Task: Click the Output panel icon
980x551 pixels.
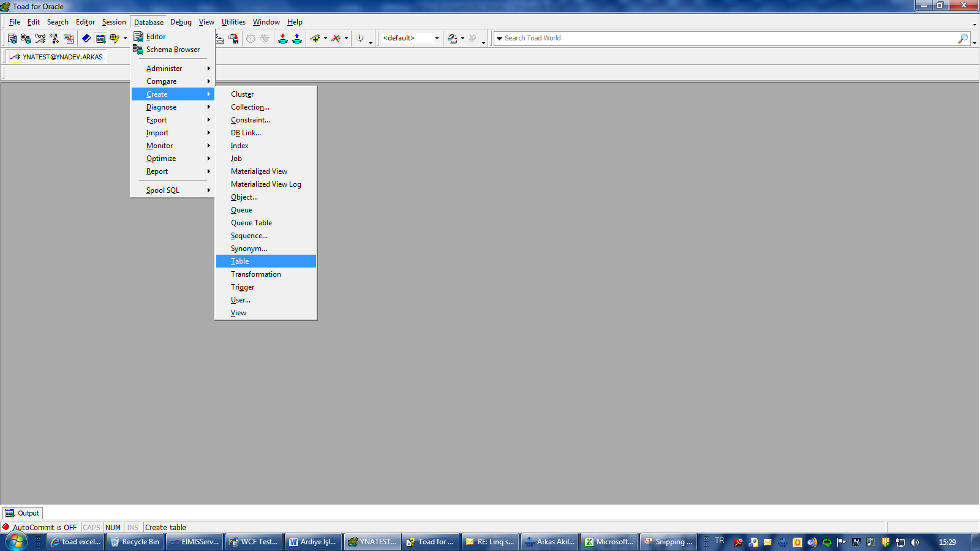Action: (10, 513)
